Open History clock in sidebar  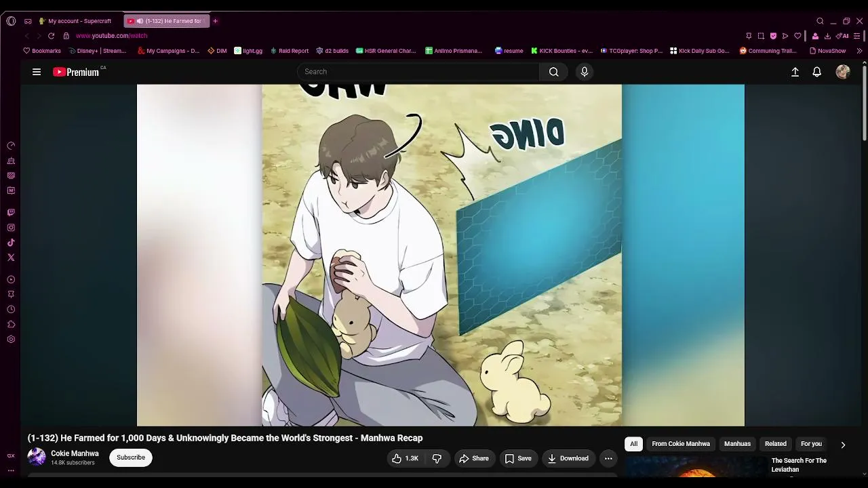11,310
